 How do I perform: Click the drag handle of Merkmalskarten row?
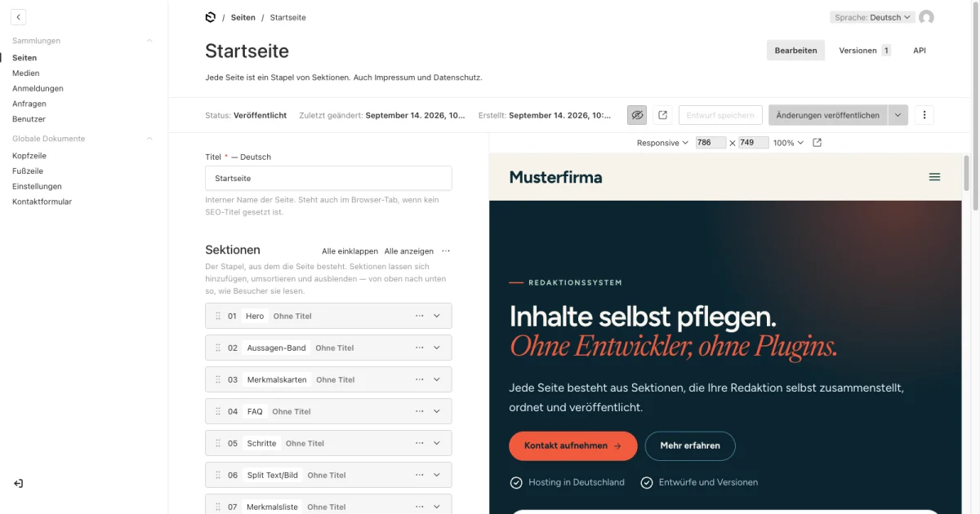point(218,379)
